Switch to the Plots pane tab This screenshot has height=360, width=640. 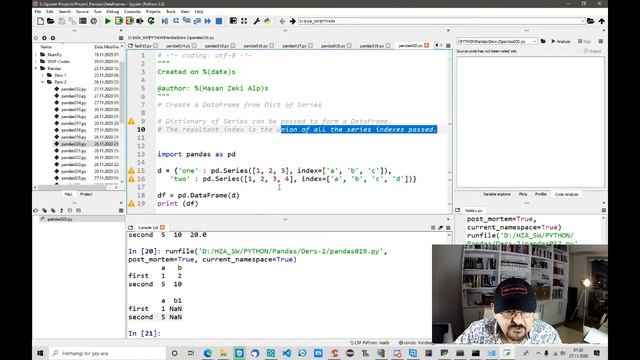coord(523,194)
